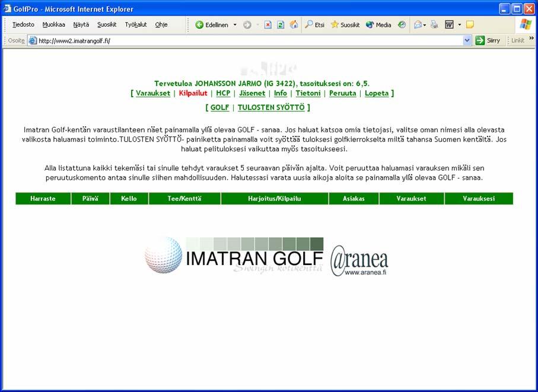The image size is (538, 392).
Task: Open the Suosikit menu in menu bar
Action: [107, 25]
